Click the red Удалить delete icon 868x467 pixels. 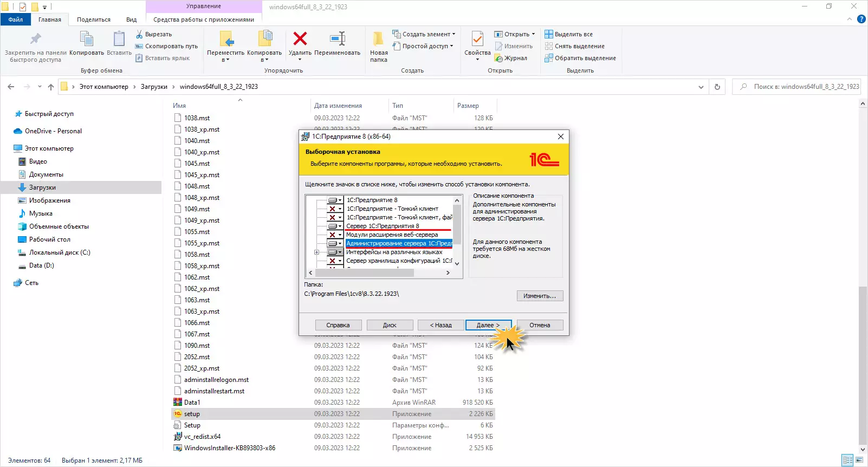(300, 38)
